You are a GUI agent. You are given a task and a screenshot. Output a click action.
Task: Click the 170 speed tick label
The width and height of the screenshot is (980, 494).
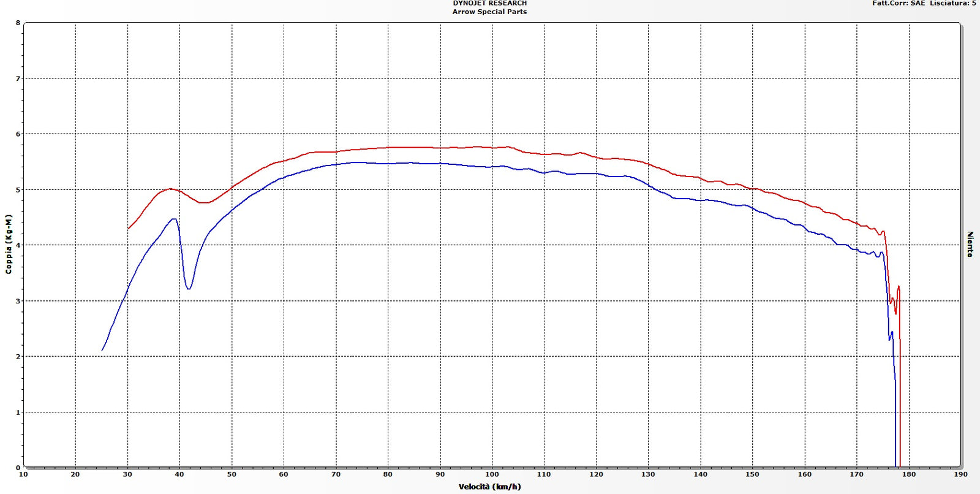coord(856,474)
